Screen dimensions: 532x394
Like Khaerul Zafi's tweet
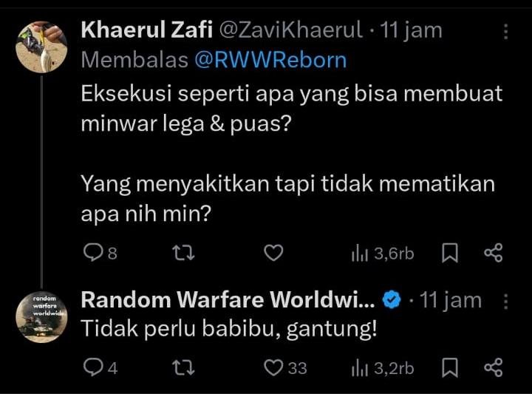pyautogui.click(x=273, y=253)
